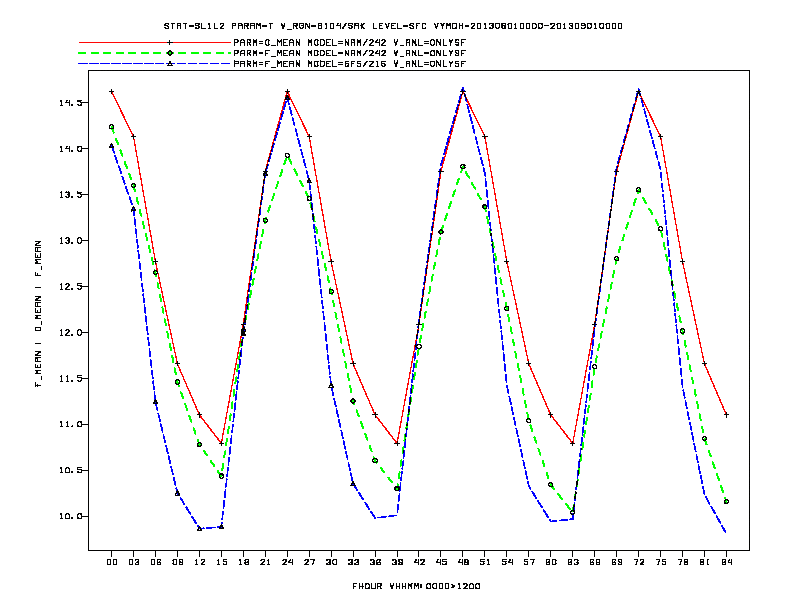Click the 57 x-axis hour label
792x612 pixels.
point(529,562)
